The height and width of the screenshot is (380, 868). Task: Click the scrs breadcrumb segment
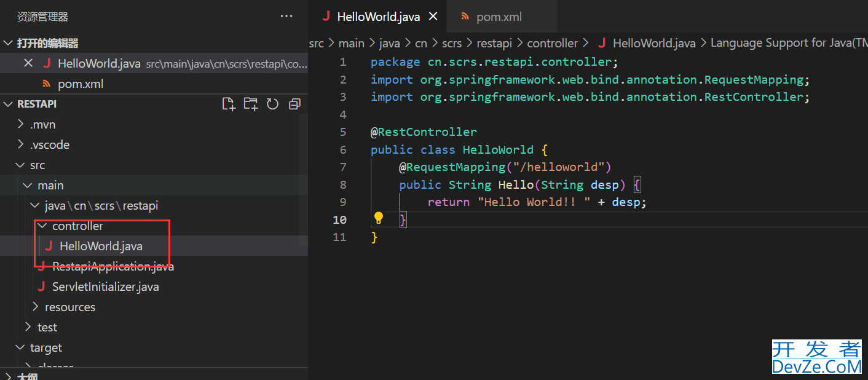(452, 43)
